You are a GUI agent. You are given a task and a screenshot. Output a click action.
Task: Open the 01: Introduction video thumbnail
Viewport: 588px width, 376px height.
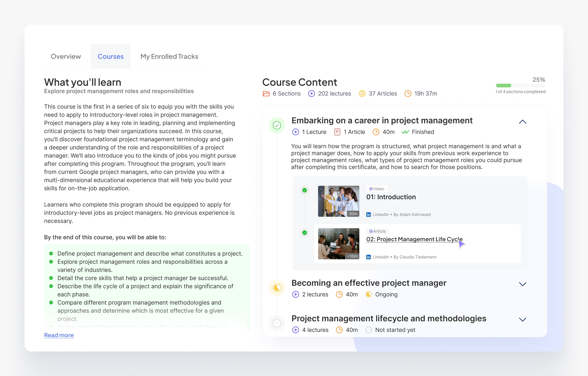[339, 201]
